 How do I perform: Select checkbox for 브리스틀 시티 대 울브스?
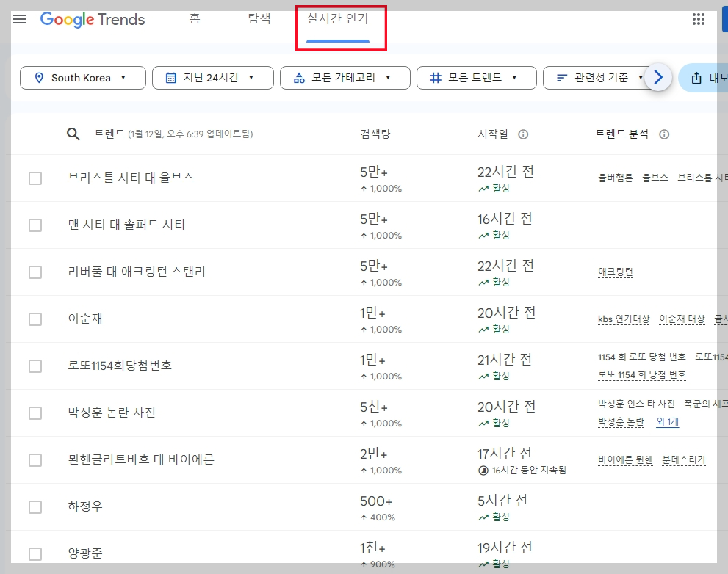tap(35, 178)
